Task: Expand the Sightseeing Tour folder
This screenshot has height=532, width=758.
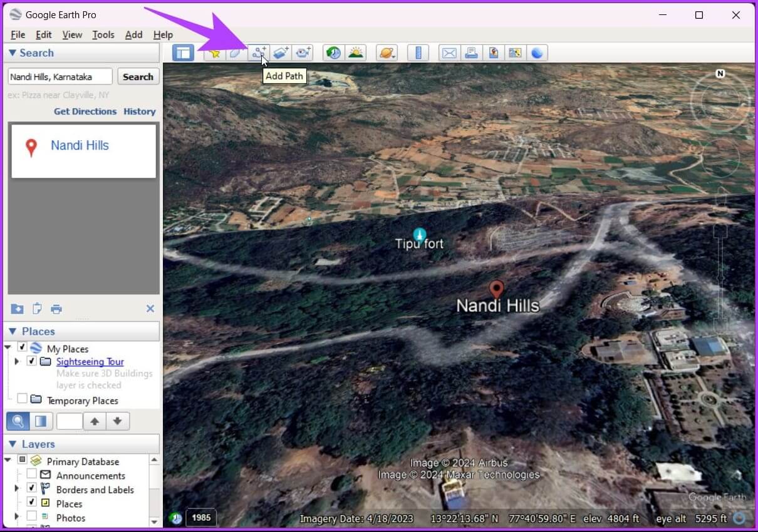Action: click(x=18, y=361)
